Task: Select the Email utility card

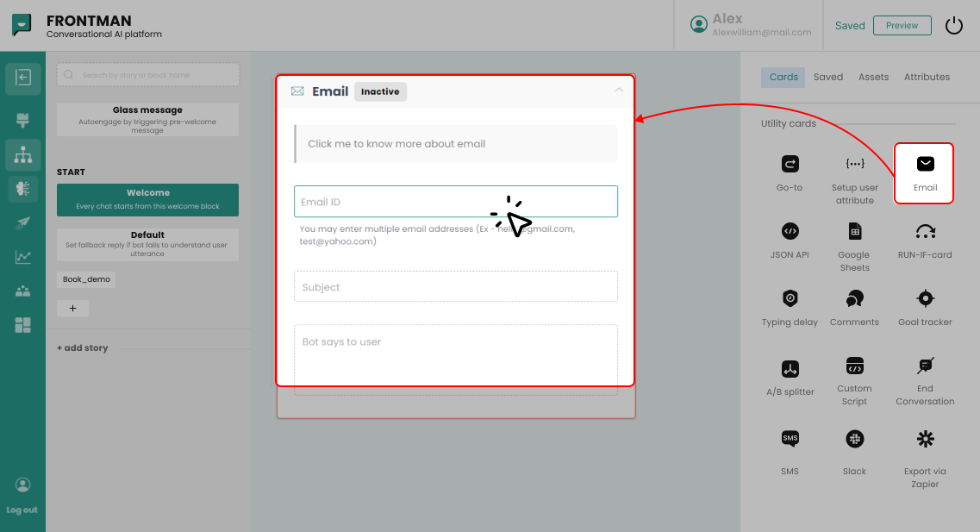Action: tap(924, 172)
